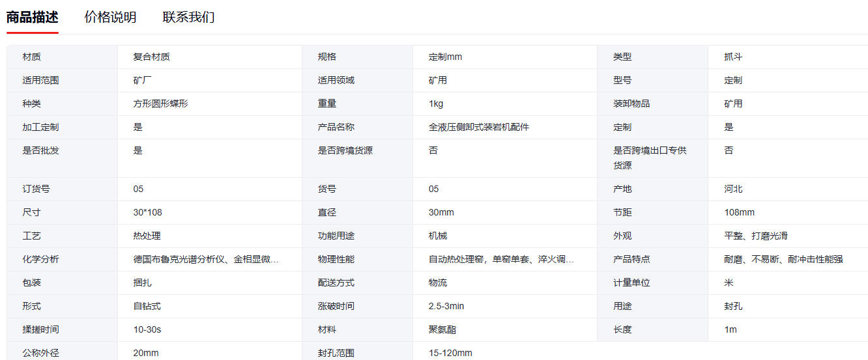
Task: Select the 商品描述 tab
Action: tap(33, 18)
